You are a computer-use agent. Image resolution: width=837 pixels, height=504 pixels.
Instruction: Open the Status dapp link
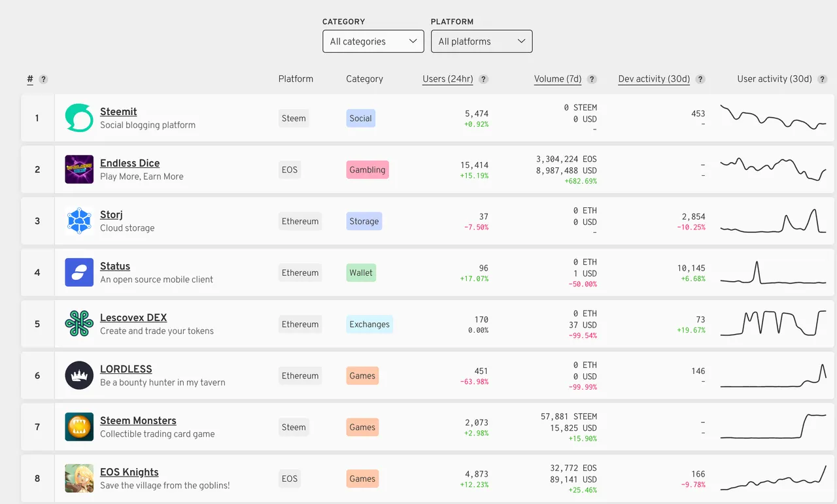coord(115,266)
